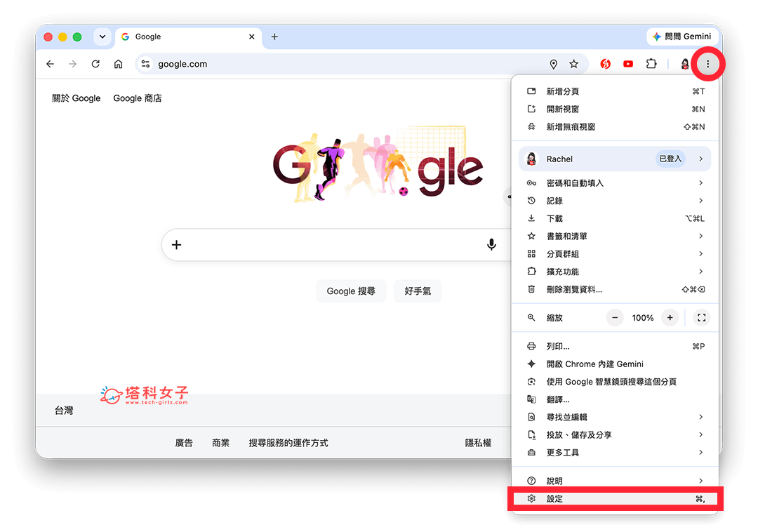
Task: Go back with the back arrow
Action: (51, 64)
